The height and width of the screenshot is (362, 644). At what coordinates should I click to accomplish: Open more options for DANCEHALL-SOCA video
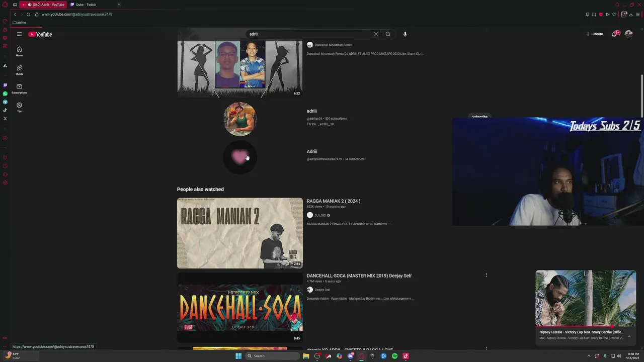pyautogui.click(x=486, y=275)
